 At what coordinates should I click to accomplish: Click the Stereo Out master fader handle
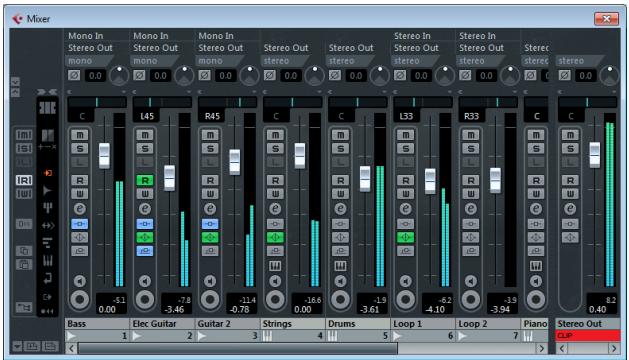tap(595, 155)
